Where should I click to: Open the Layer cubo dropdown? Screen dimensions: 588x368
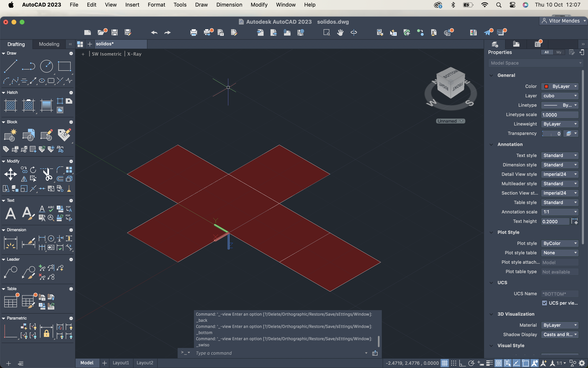[560, 96]
